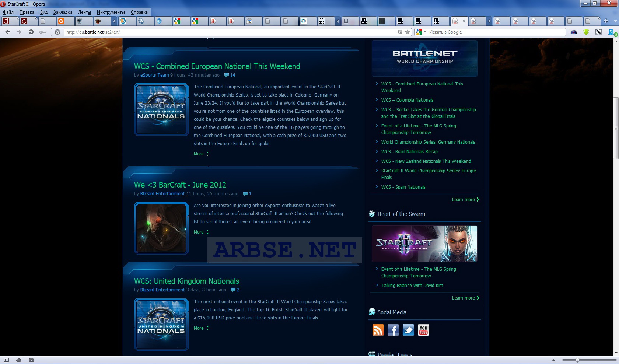This screenshot has width=619, height=364.
Task: Click the page vertical scrollbar thumb
Action: click(x=616, y=128)
